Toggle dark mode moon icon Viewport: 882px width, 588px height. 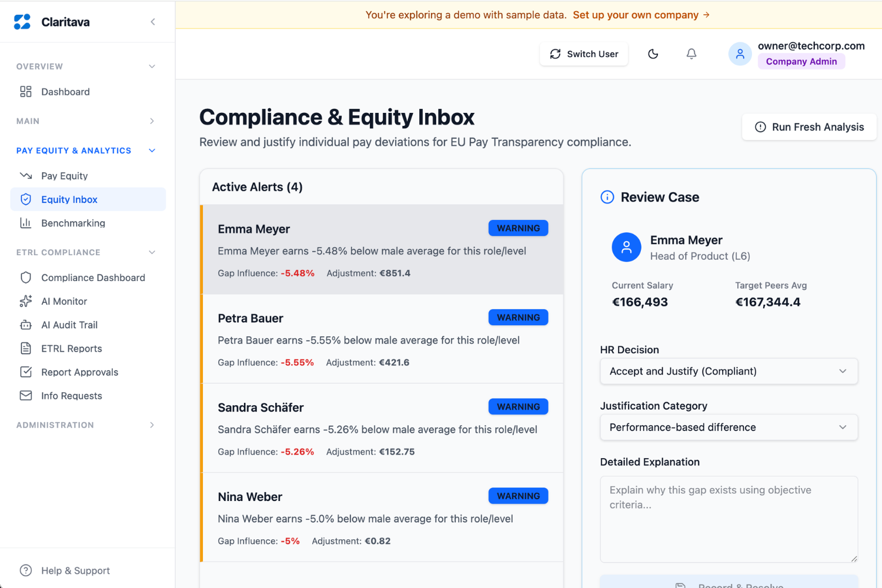[653, 54]
